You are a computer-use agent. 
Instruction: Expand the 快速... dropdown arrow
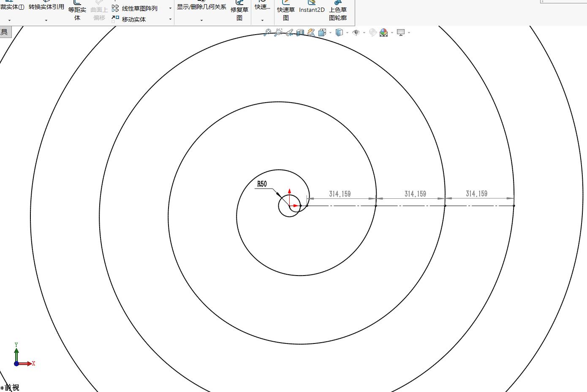point(262,20)
